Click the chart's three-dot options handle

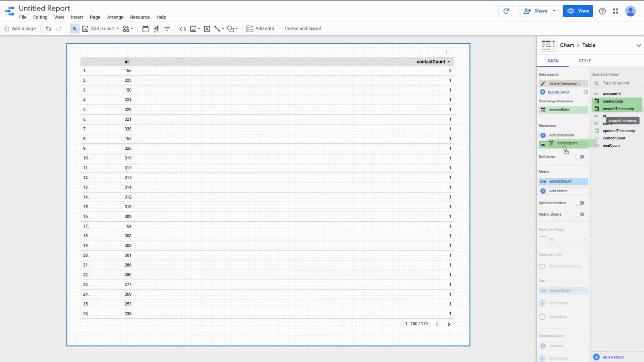446,52
